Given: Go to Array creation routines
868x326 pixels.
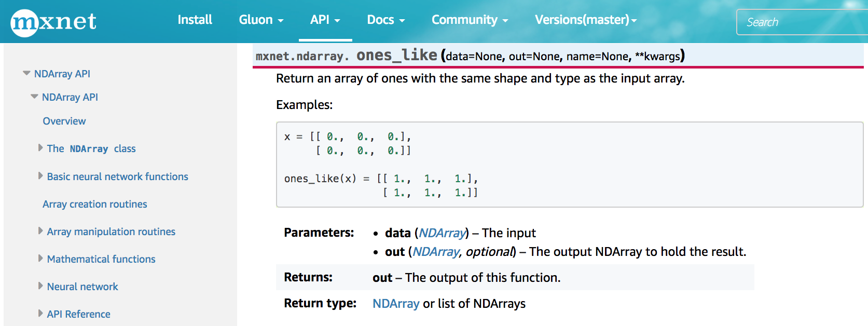Looking at the screenshot, I should 95,204.
